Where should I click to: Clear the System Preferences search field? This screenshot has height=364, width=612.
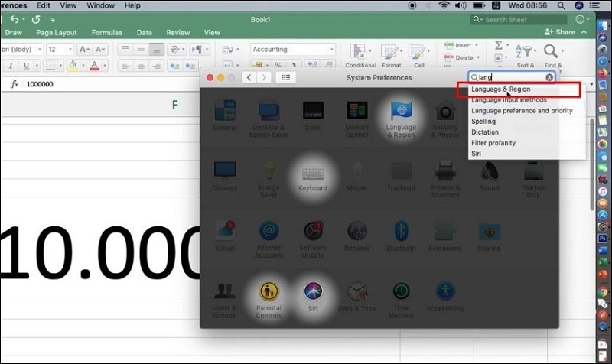click(549, 77)
